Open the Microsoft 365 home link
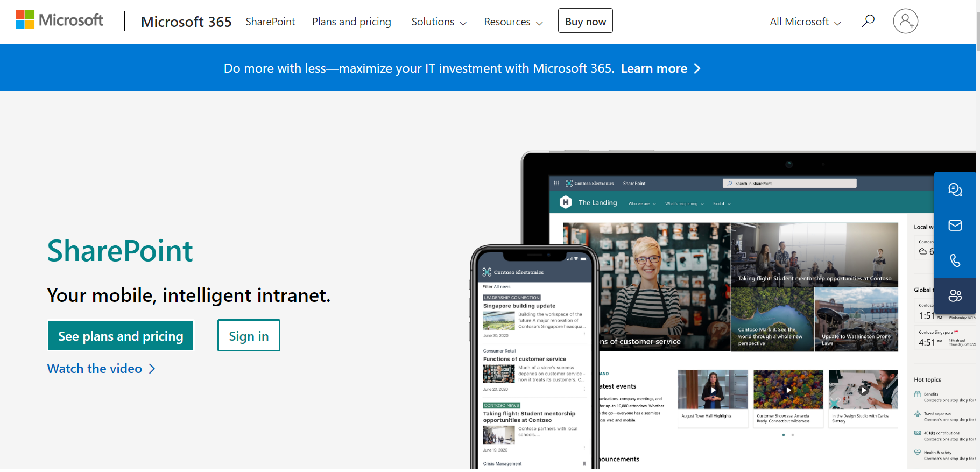Image resolution: width=980 pixels, height=472 pixels. pos(186,22)
